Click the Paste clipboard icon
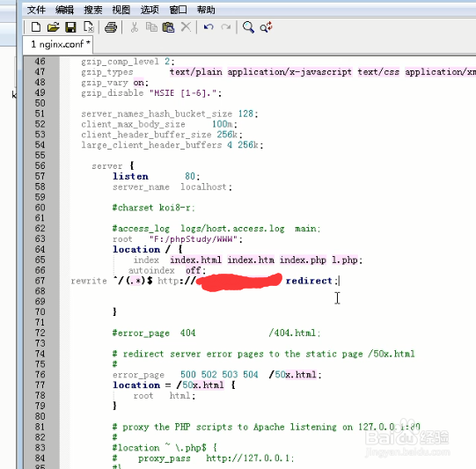The image size is (476, 469). [168, 27]
